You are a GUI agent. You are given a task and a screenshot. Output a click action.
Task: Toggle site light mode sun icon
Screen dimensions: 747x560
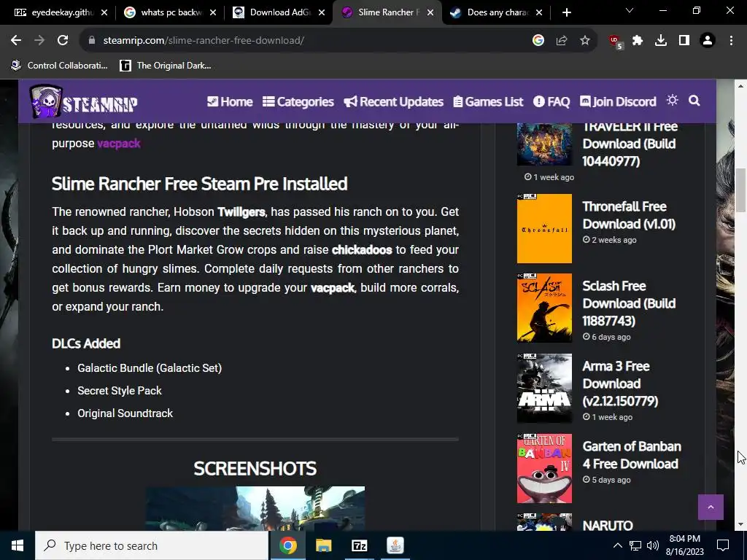pyautogui.click(x=672, y=100)
